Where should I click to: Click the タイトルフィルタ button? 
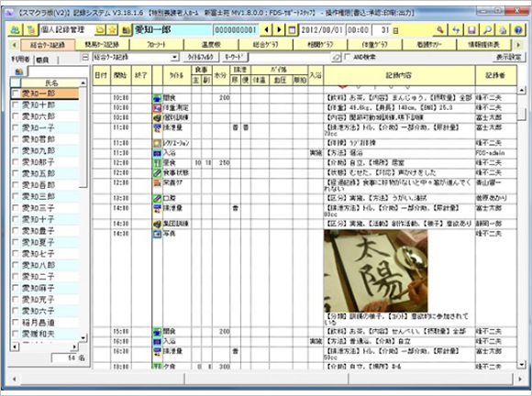201,58
